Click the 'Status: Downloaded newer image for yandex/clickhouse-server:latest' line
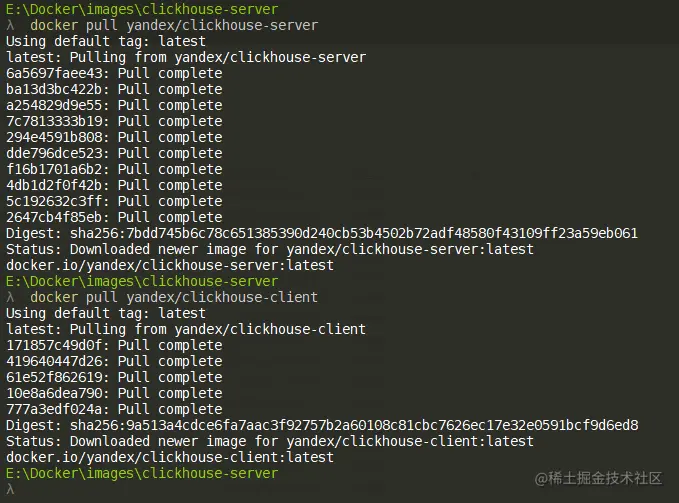This screenshot has height=503, width=679. click(270, 250)
